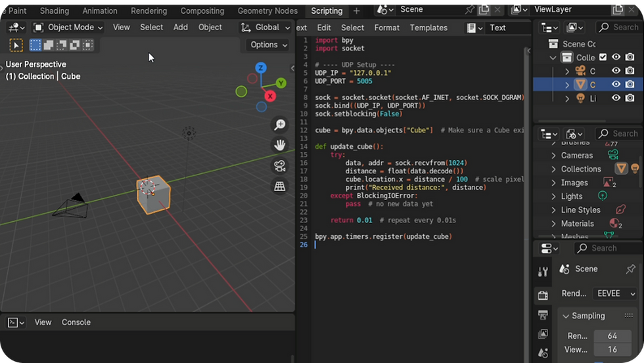Open the Templates menu in text editor

428,28
